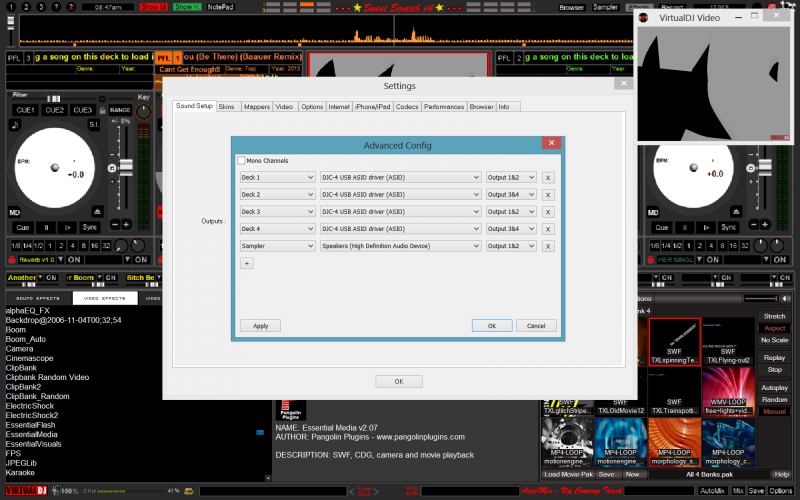Play the left deck
The height and width of the screenshot is (500, 800).
67,228
